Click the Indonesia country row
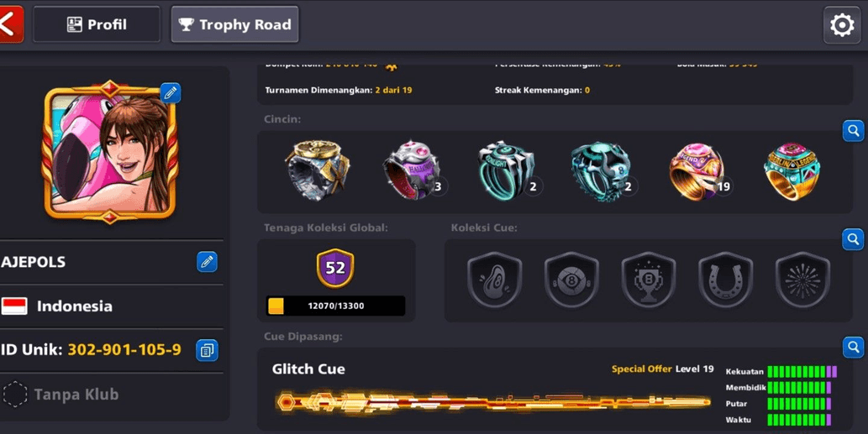 [x=112, y=306]
